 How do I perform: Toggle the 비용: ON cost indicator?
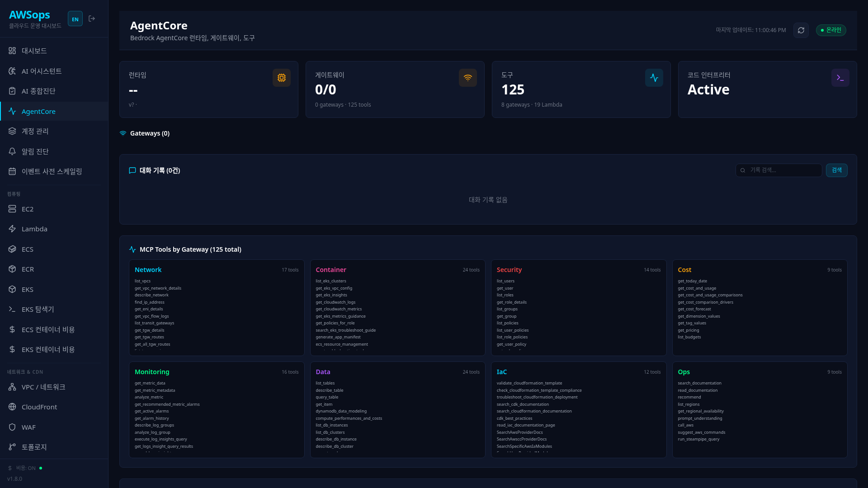[25, 468]
